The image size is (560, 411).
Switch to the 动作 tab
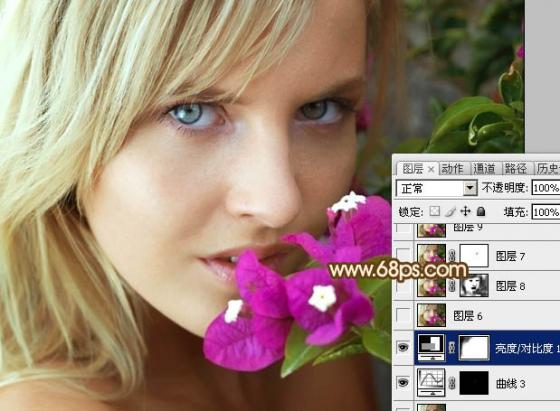(452, 168)
